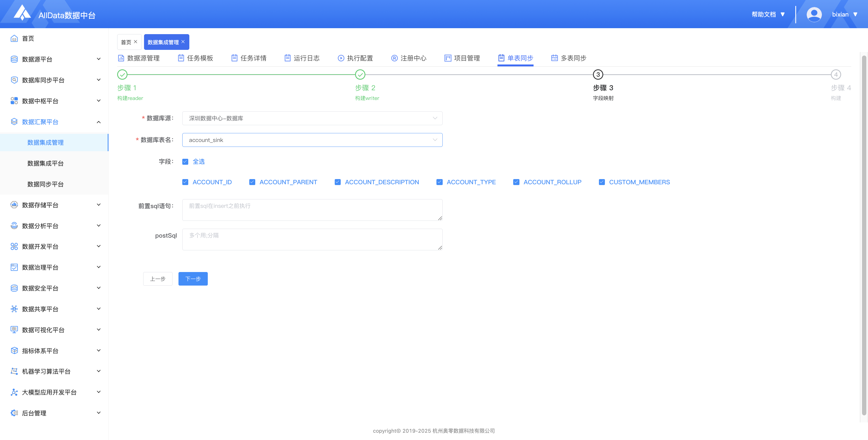Click the 前置sql语句 text area
The width and height of the screenshot is (868, 440).
(x=312, y=210)
